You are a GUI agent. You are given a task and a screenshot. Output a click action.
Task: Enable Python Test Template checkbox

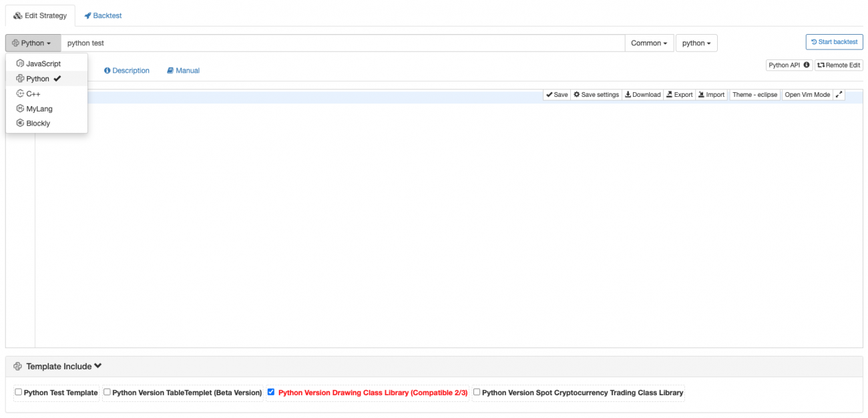[19, 393]
